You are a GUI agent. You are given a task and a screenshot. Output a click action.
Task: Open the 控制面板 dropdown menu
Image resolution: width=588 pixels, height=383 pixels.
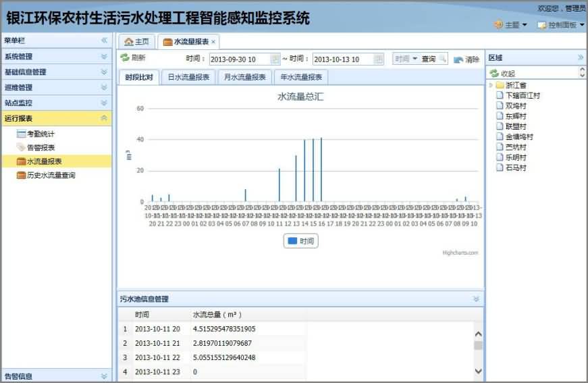(x=561, y=25)
